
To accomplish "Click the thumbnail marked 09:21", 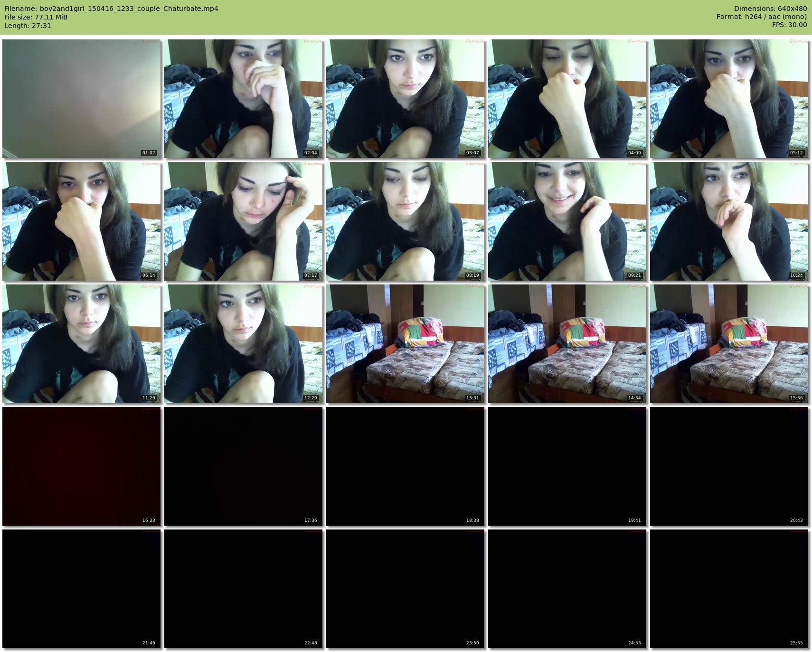I will [x=567, y=221].
